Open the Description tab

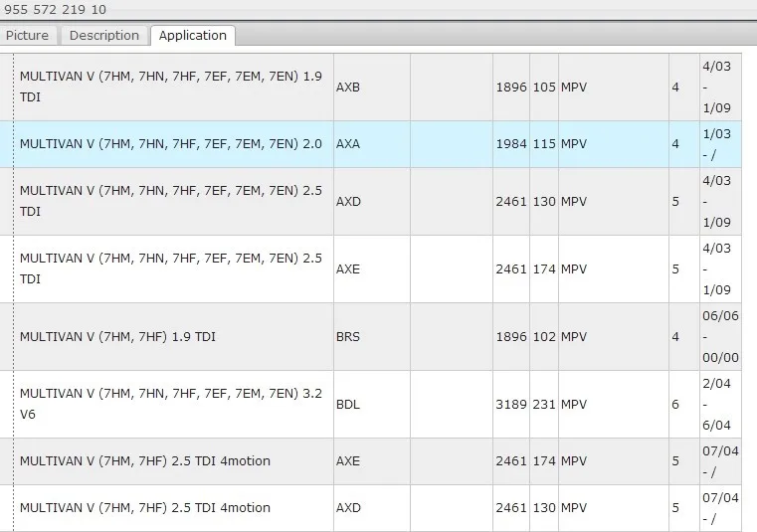point(104,36)
